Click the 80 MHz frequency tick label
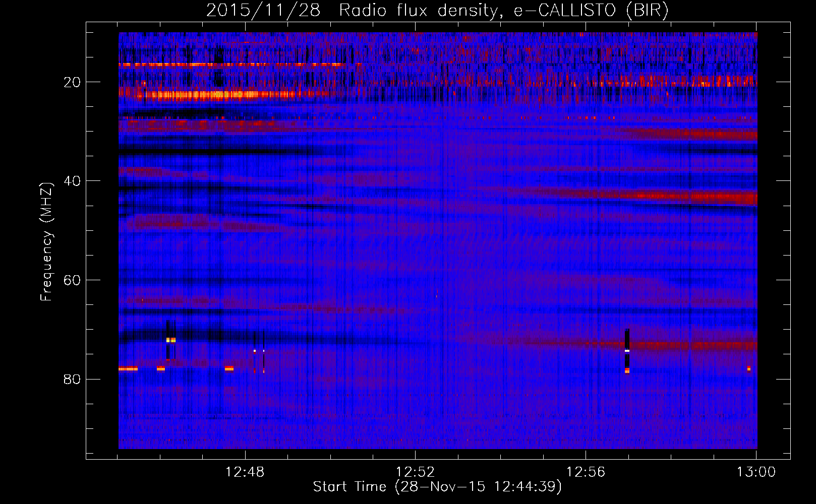The image size is (816, 504). click(x=72, y=379)
